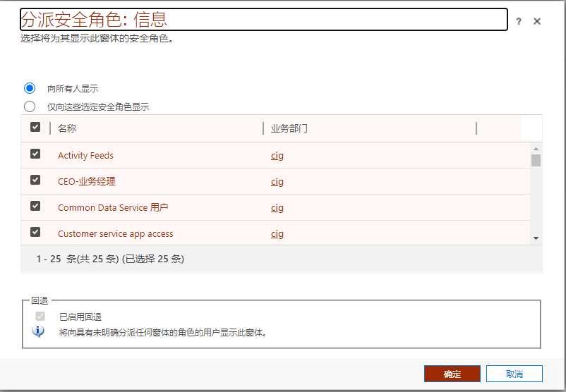This screenshot has width=566, height=392.
Task: Open cig link in Activity Feeds row
Action: pos(277,156)
